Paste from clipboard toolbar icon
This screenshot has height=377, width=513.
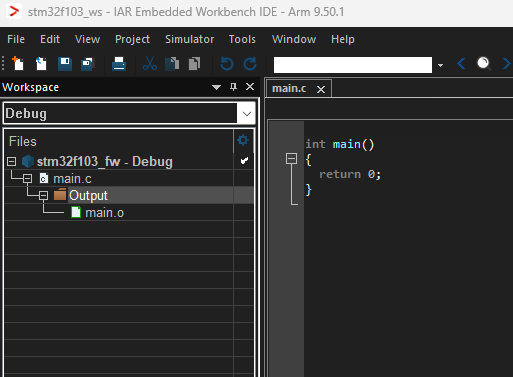tap(194, 64)
